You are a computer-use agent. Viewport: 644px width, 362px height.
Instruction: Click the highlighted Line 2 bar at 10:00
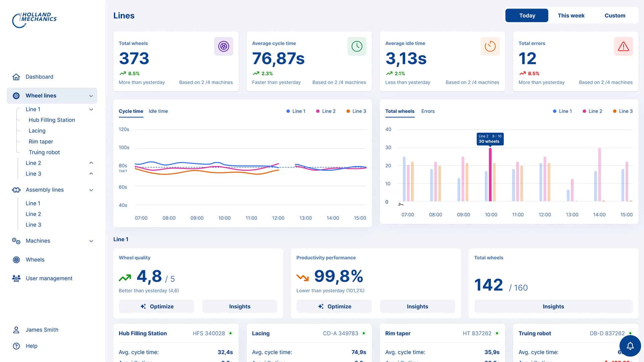tap(490, 175)
